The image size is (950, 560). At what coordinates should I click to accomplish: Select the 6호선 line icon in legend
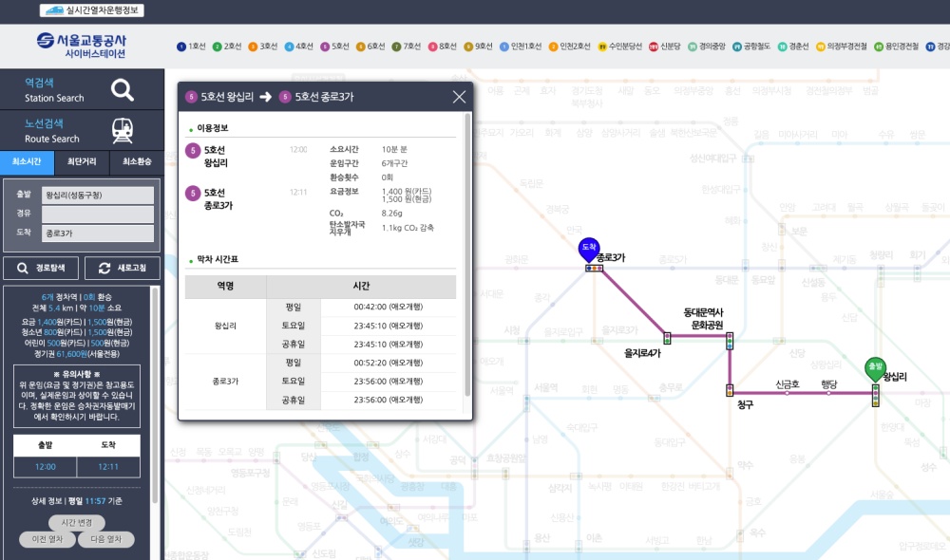click(x=360, y=47)
